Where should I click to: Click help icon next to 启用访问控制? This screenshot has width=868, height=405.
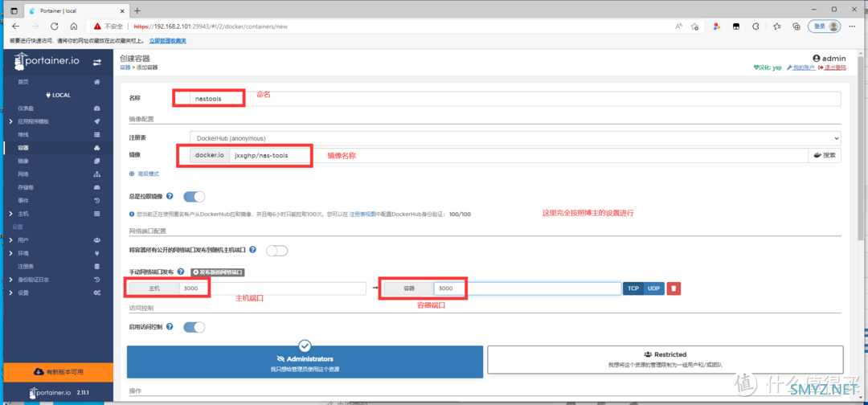click(170, 327)
